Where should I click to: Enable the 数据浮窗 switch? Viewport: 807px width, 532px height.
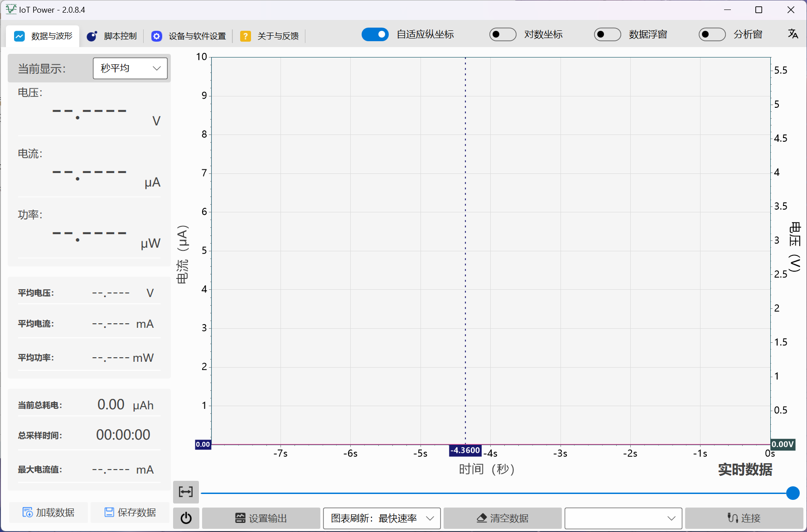tap(607, 34)
